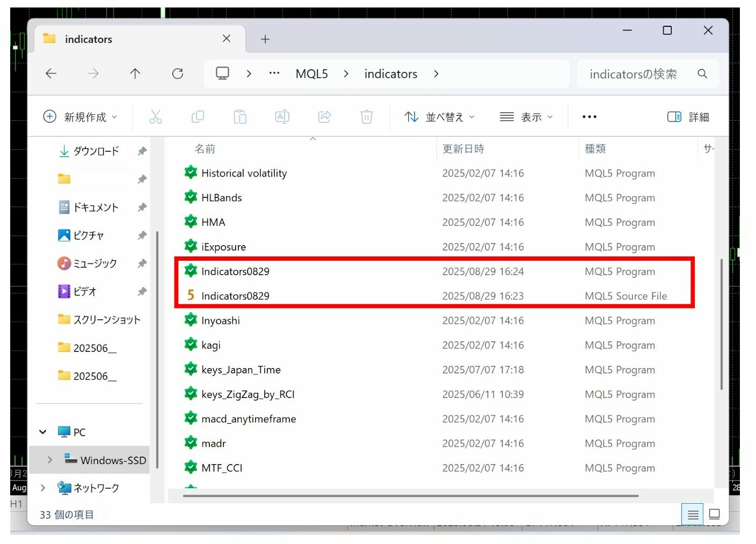756x544 pixels.
Task: Open the 並べ替え sort dropdown
Action: [439, 117]
